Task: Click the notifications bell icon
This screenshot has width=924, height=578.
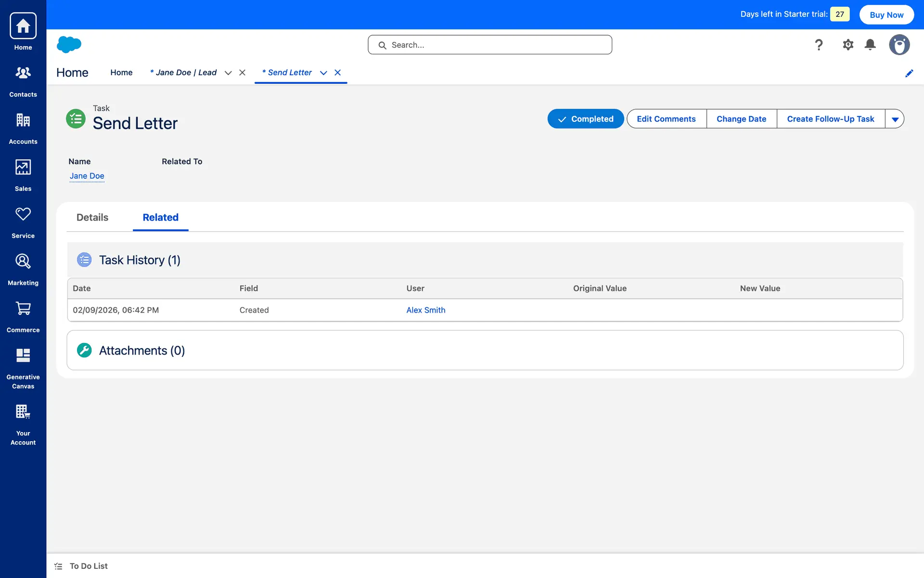Action: [870, 45]
